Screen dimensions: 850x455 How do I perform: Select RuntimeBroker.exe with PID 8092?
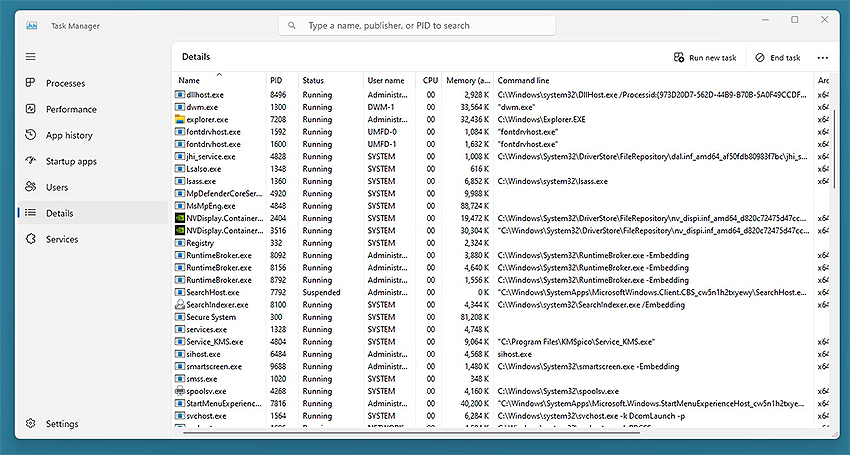pos(501,255)
